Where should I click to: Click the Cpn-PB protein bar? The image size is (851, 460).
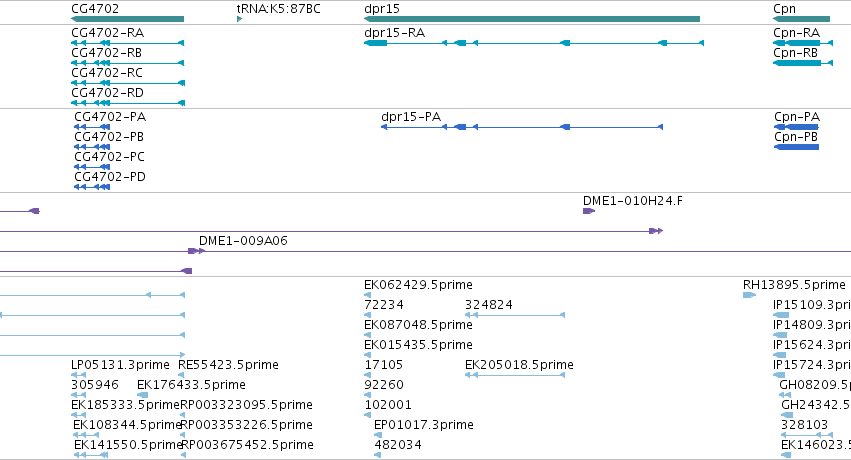(796, 147)
